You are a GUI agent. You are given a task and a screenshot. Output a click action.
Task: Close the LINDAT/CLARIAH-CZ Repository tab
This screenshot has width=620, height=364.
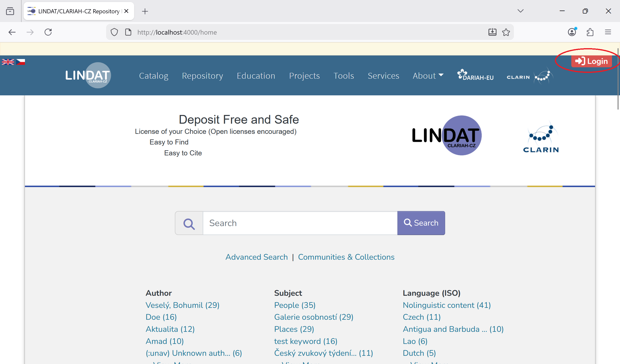click(126, 11)
